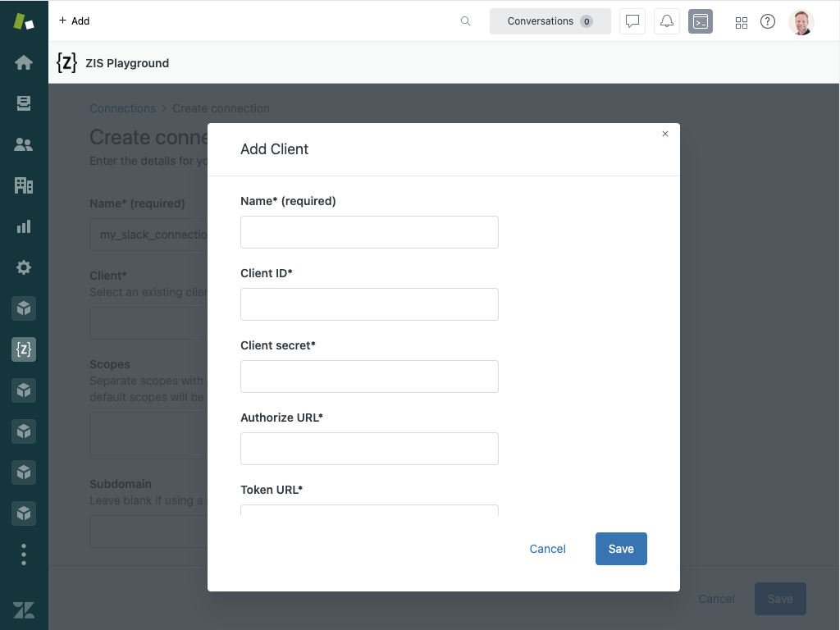Close the Add Client modal
Viewport: 840px width, 630px height.
(665, 134)
